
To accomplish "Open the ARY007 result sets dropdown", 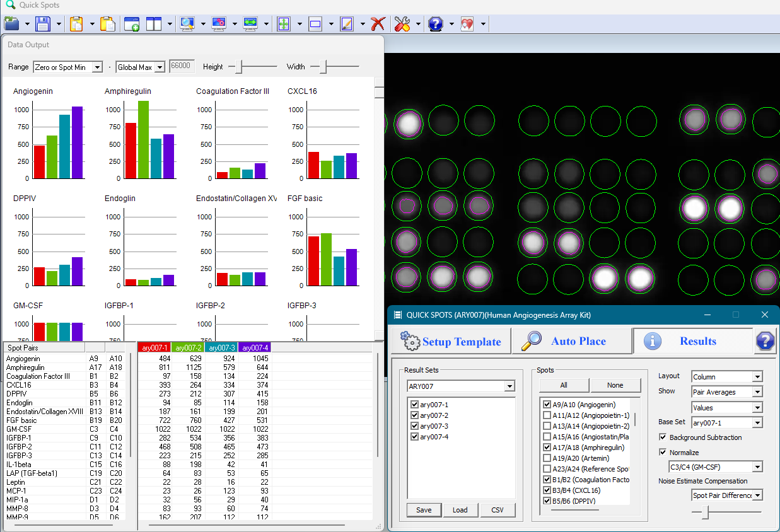I will pyautogui.click(x=509, y=386).
